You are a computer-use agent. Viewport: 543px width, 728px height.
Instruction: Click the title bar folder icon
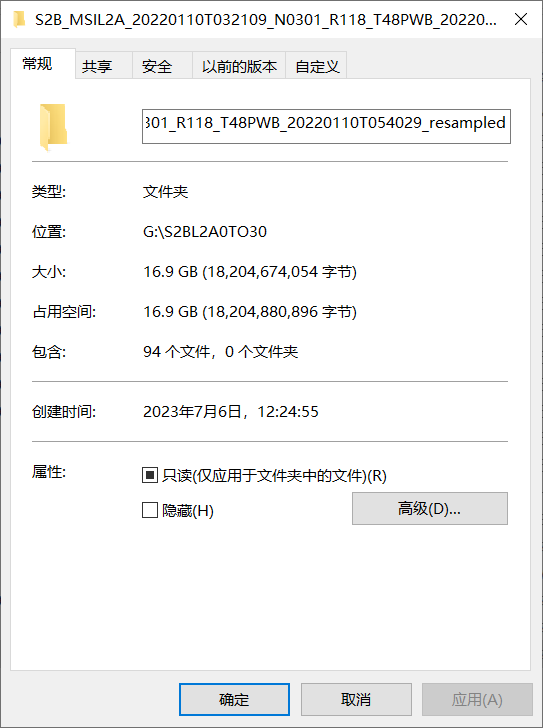19,20
